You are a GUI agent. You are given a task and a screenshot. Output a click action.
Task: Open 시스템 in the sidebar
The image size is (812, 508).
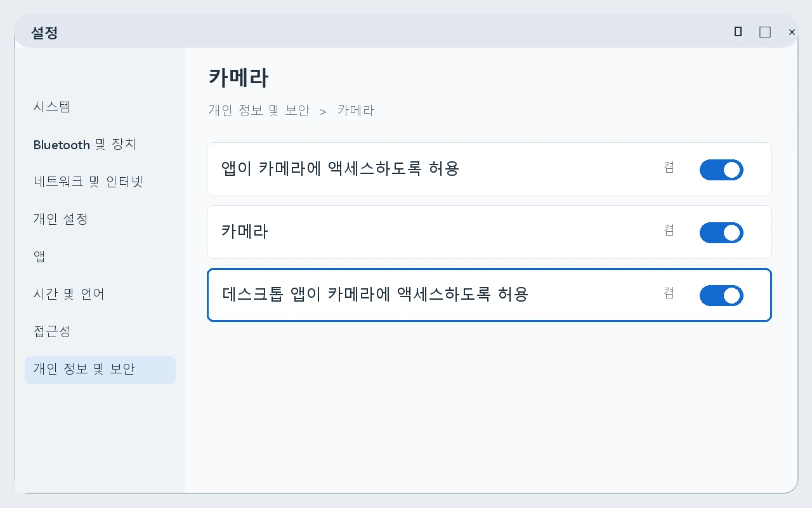click(100, 107)
